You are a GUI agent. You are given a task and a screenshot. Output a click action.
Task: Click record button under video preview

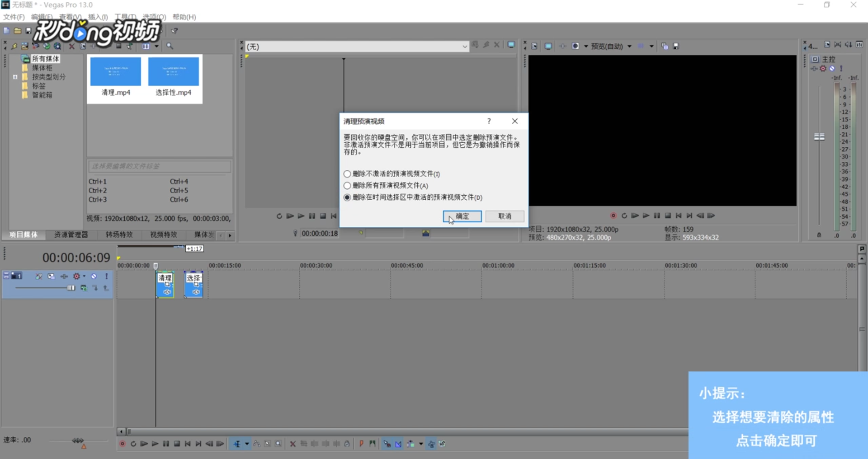pyautogui.click(x=613, y=215)
